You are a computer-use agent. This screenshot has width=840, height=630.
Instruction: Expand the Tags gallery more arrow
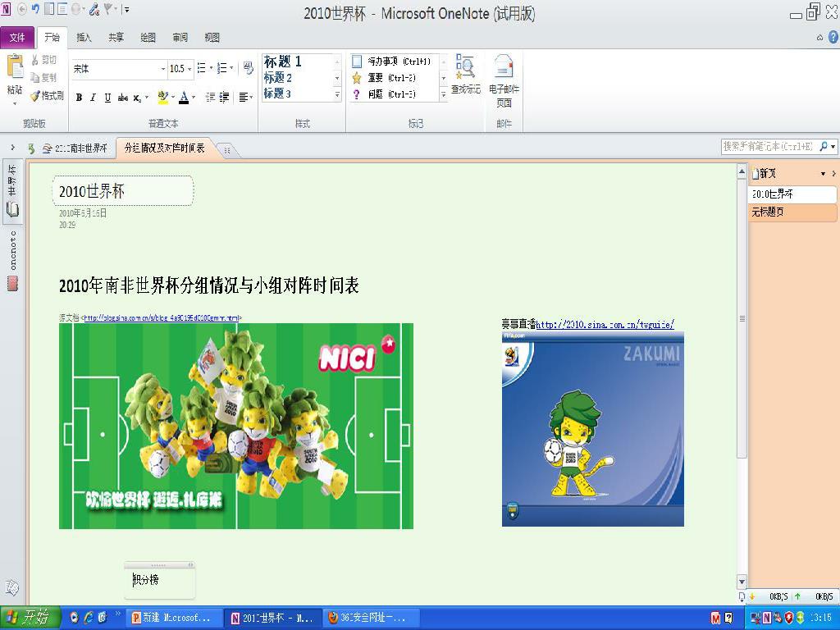tap(444, 94)
